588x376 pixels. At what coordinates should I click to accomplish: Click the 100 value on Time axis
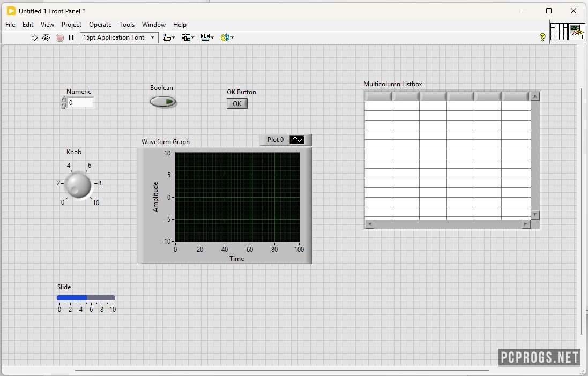point(299,250)
